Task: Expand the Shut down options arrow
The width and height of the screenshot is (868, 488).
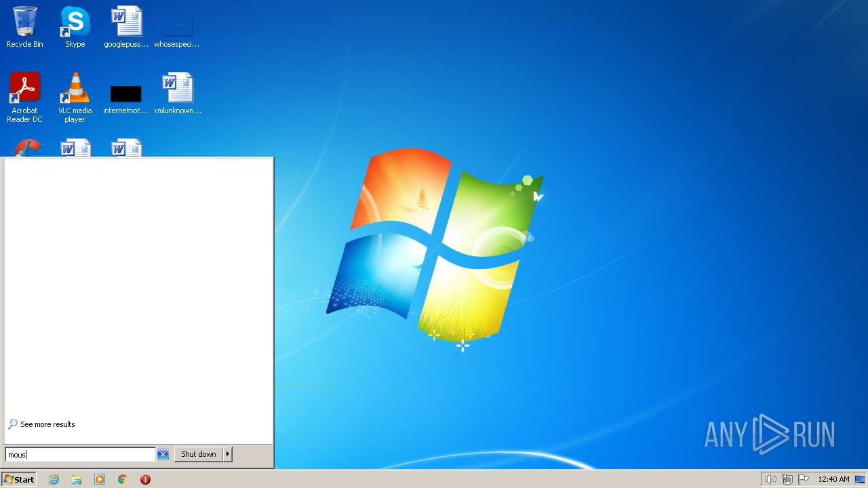Action: point(228,454)
